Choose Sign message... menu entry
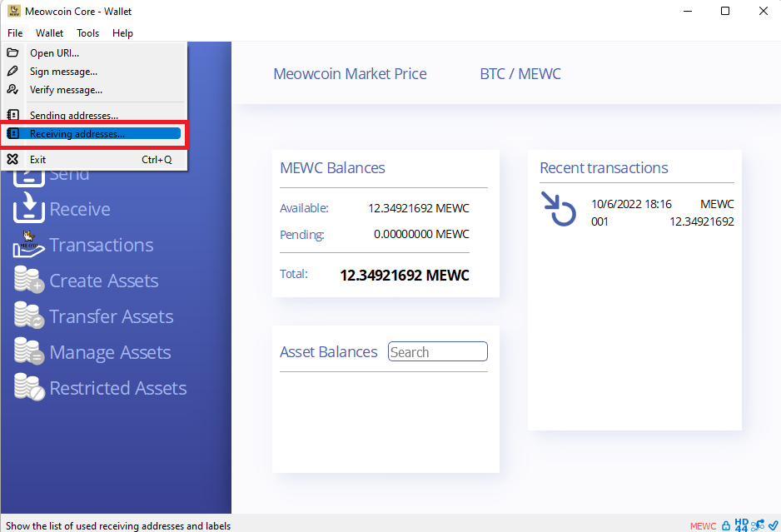 [x=94, y=72]
